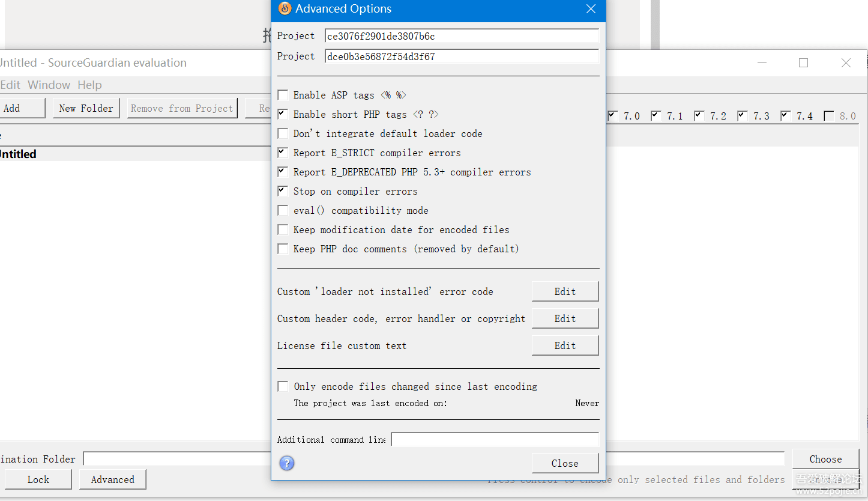Viewport: 868px width, 501px height.
Task: Uncheck Stop on compiler errors
Action: click(x=283, y=191)
